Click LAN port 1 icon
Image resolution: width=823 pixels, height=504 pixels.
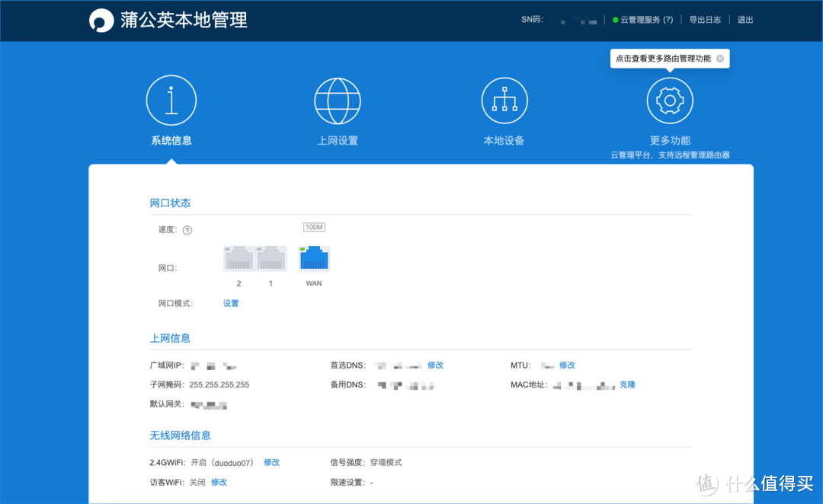pos(271,258)
